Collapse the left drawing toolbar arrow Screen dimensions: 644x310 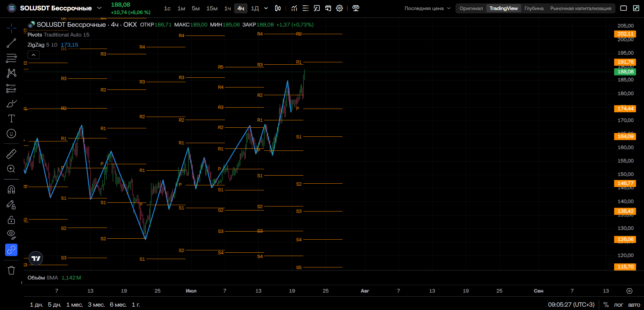(x=22, y=283)
